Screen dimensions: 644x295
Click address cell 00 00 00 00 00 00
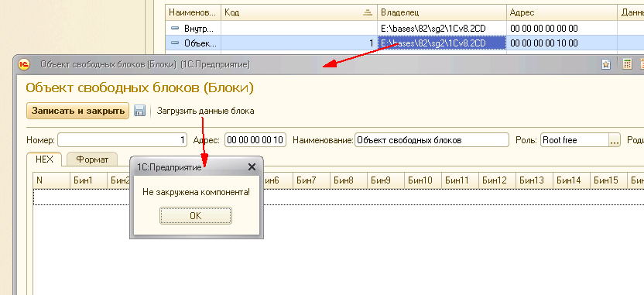tap(561, 29)
